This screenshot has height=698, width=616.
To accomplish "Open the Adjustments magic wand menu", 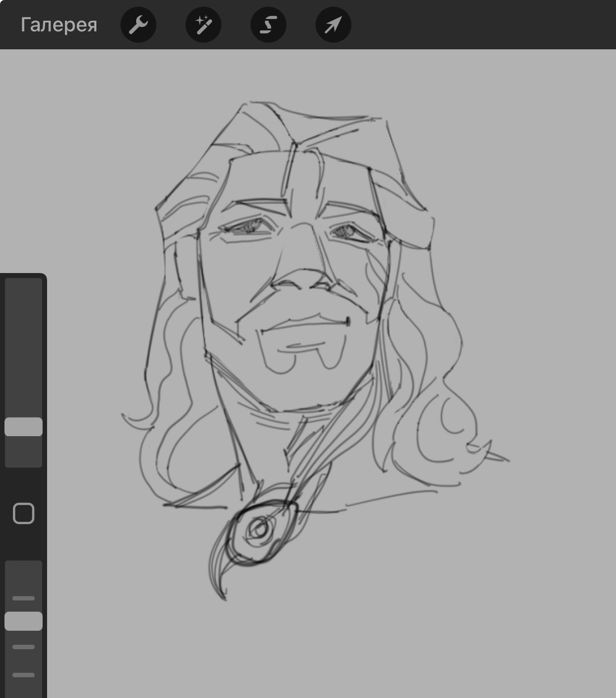I will (203, 25).
